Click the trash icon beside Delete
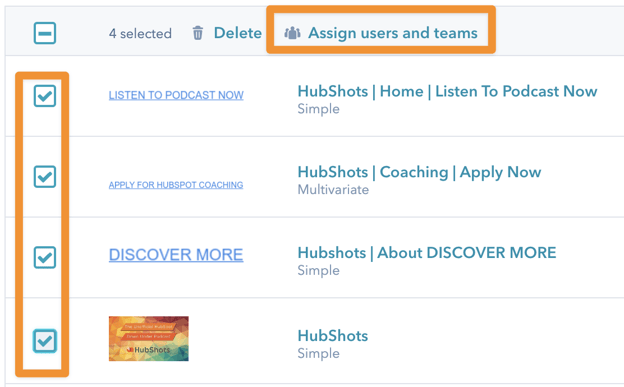The height and width of the screenshot is (387, 624). (198, 33)
